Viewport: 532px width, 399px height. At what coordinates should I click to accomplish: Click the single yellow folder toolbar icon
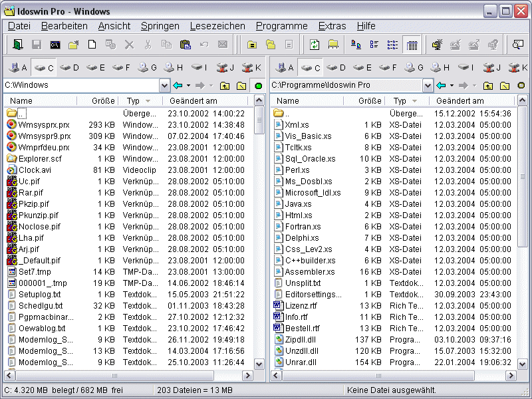click(252, 45)
